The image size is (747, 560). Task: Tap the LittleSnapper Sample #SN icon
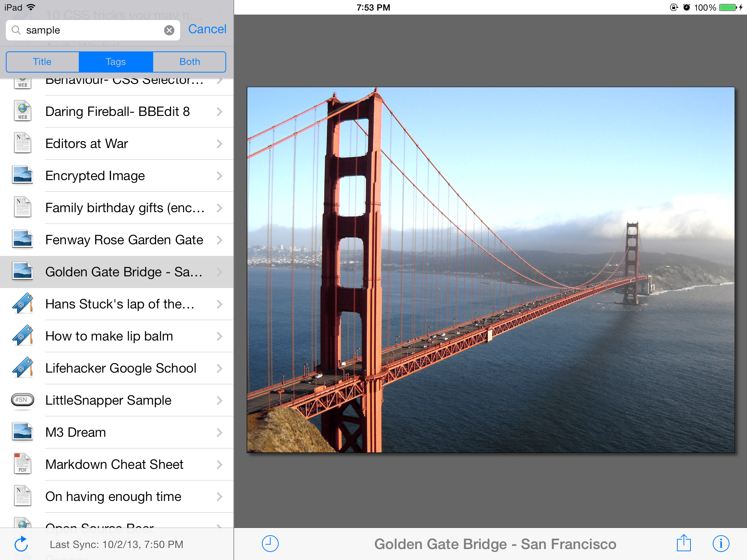tap(23, 400)
